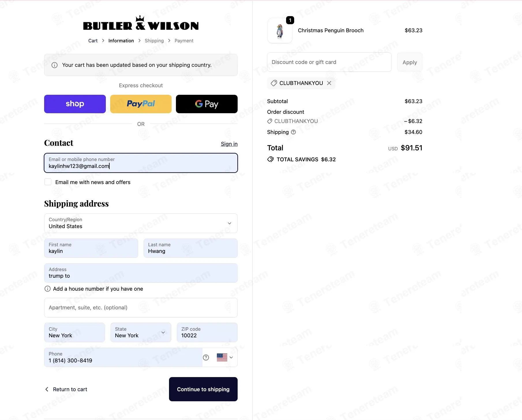Click the Apply discount button
Viewport: 522px width, 420px height.
coord(410,62)
